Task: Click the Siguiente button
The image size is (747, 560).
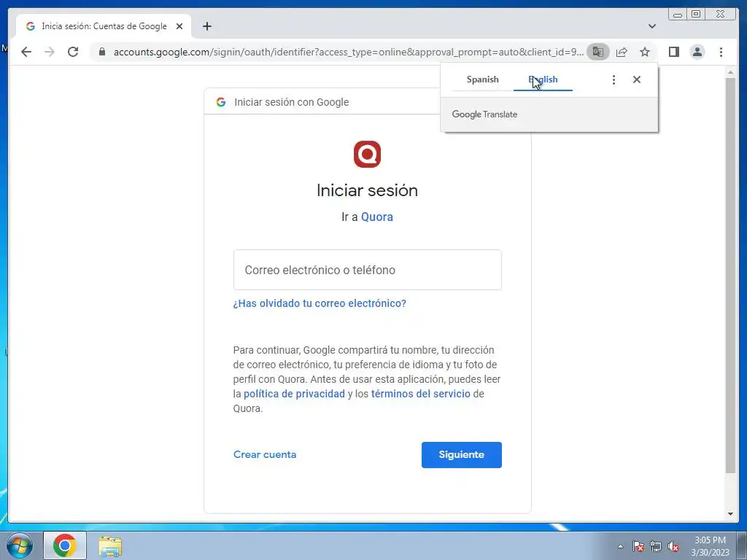Action: pos(461,455)
